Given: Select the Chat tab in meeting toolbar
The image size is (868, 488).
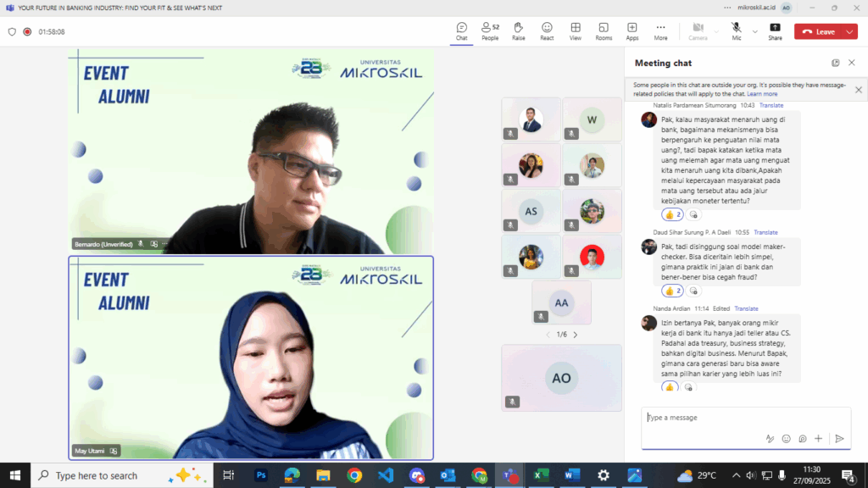Looking at the screenshot, I should coord(461,31).
